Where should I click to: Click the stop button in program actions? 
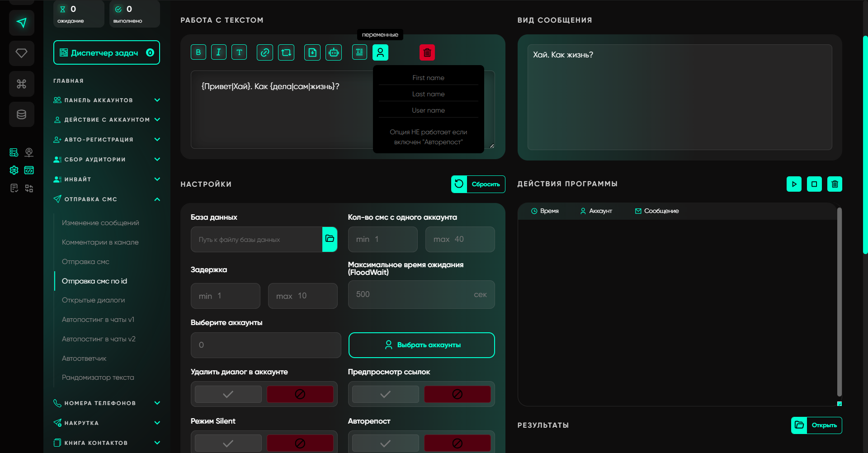(x=814, y=184)
